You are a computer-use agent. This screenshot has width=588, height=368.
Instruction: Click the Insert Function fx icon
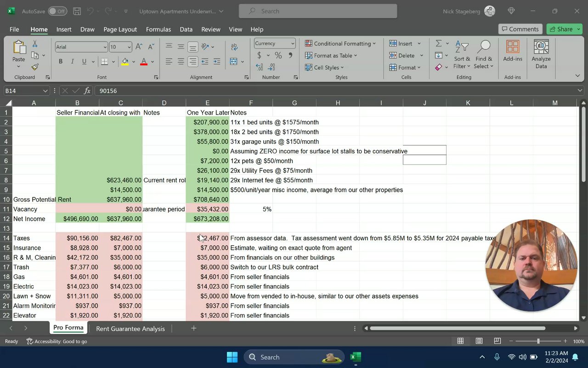click(x=87, y=91)
